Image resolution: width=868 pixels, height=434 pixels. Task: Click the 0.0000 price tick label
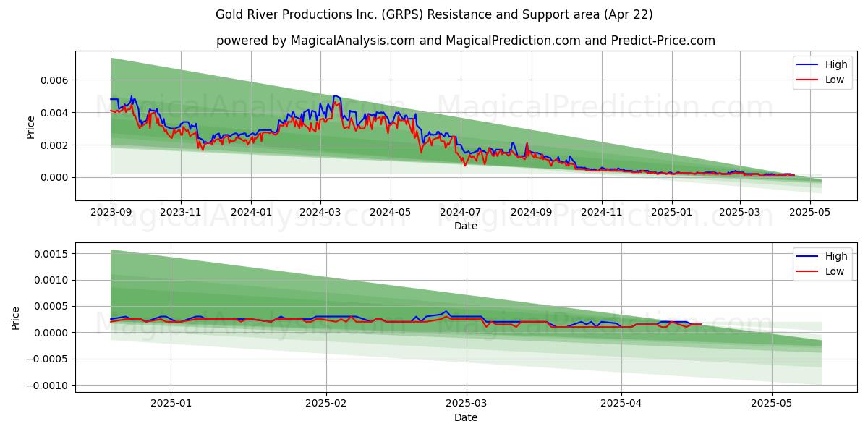[x=52, y=333]
